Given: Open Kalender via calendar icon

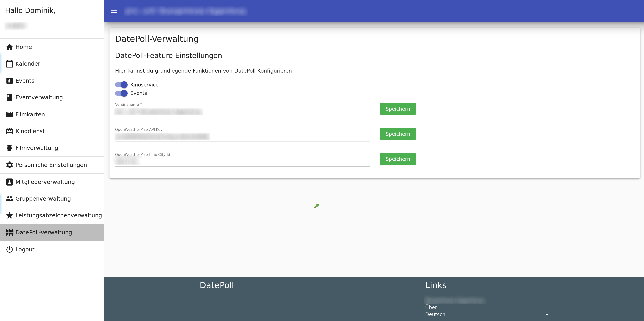Looking at the screenshot, I should tap(10, 64).
